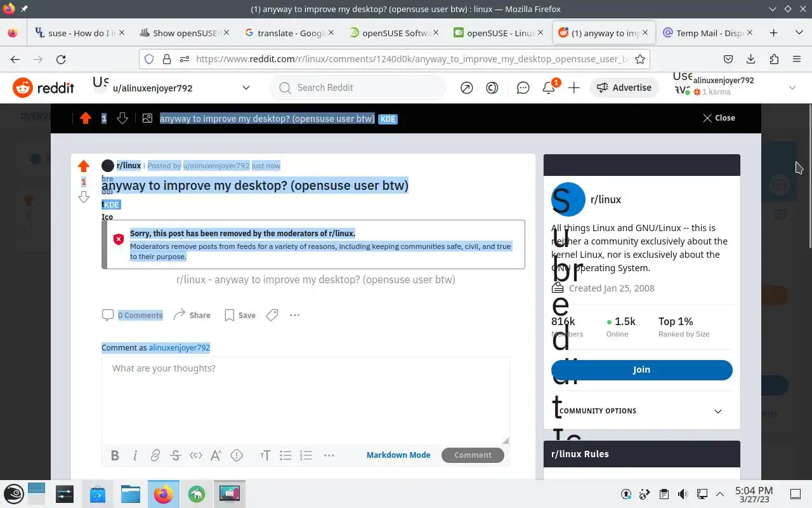Reload the page in Firefox
This screenshot has height=508, width=812.
tap(61, 59)
